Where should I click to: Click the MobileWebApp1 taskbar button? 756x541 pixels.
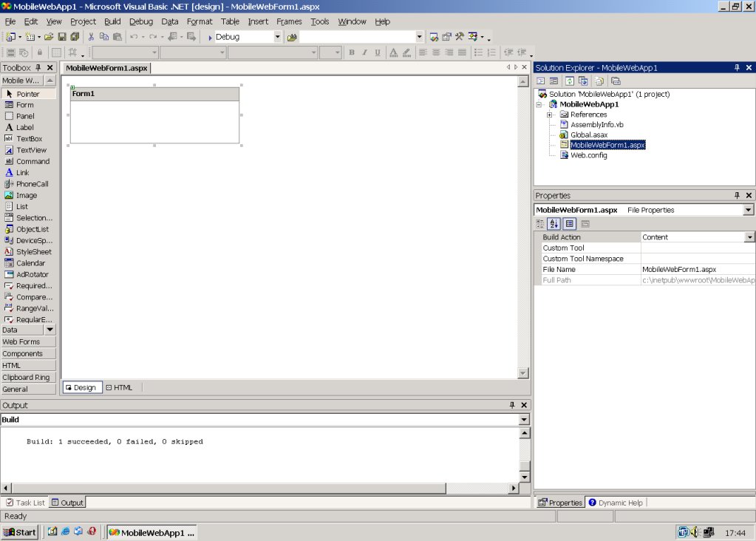click(x=152, y=532)
